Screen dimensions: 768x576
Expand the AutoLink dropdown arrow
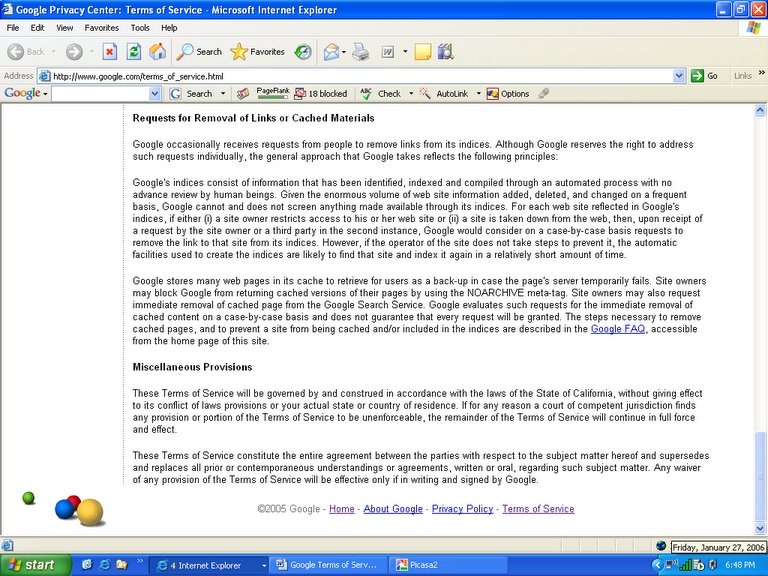[x=478, y=94]
